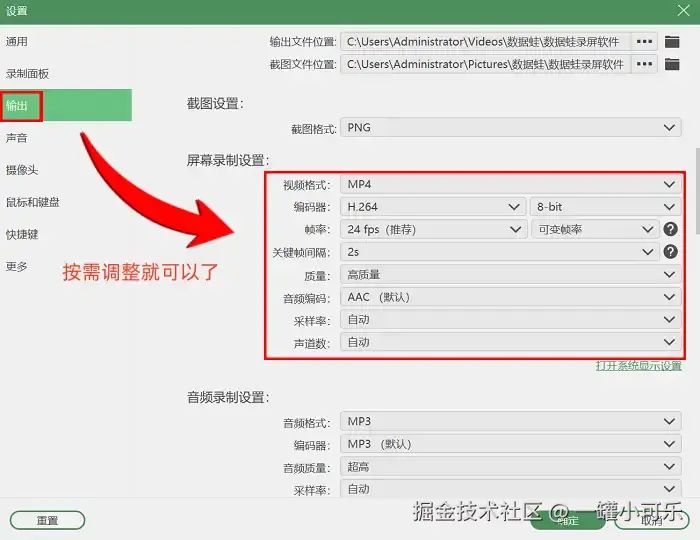This screenshot has height=540, width=700.
Task: Expand the H.264 encoder dropdown
Action: (433, 207)
